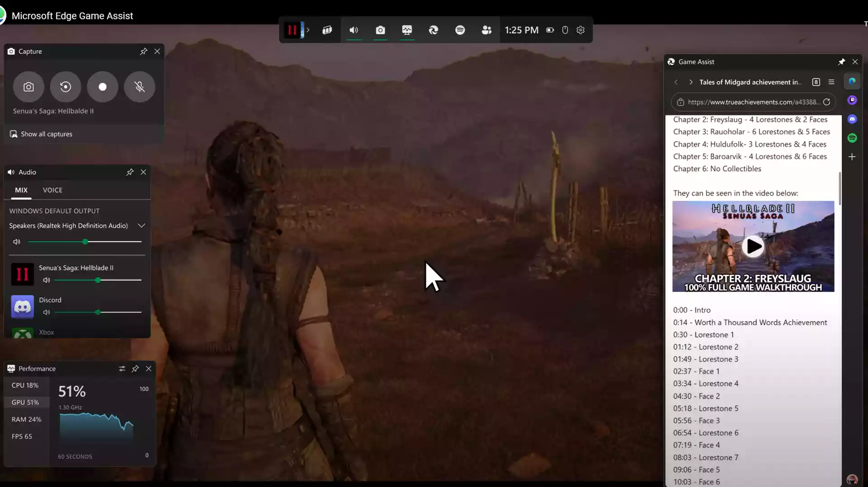The height and width of the screenshot is (487, 868).
Task: Open Game Bar settings gear
Action: pyautogui.click(x=580, y=30)
